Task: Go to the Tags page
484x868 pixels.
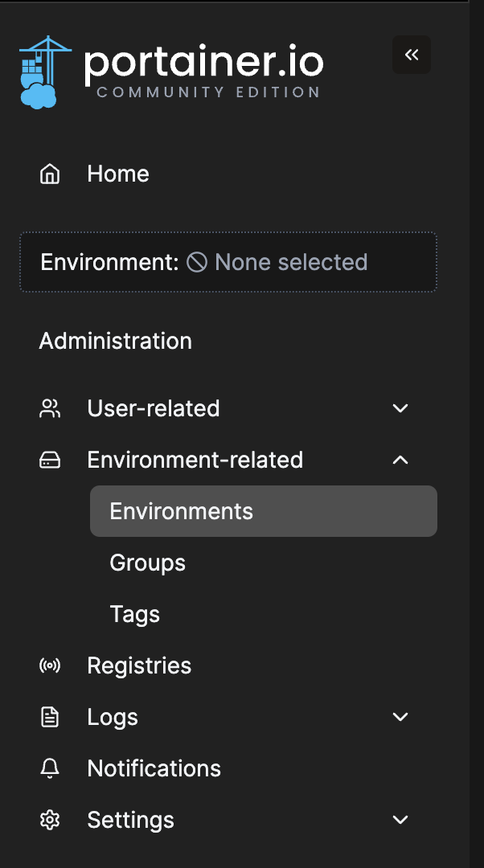Action: click(135, 614)
